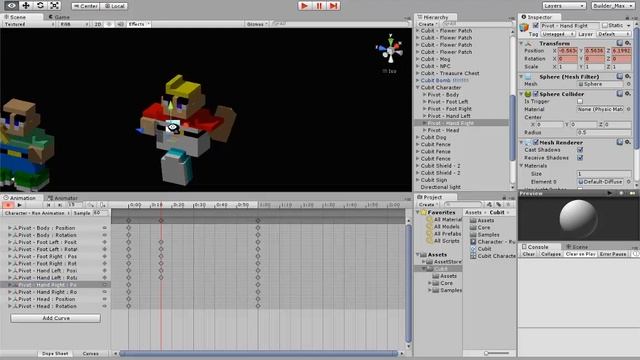Enable the Is Trigger checkbox
This screenshot has width=640, height=360.
point(580,101)
